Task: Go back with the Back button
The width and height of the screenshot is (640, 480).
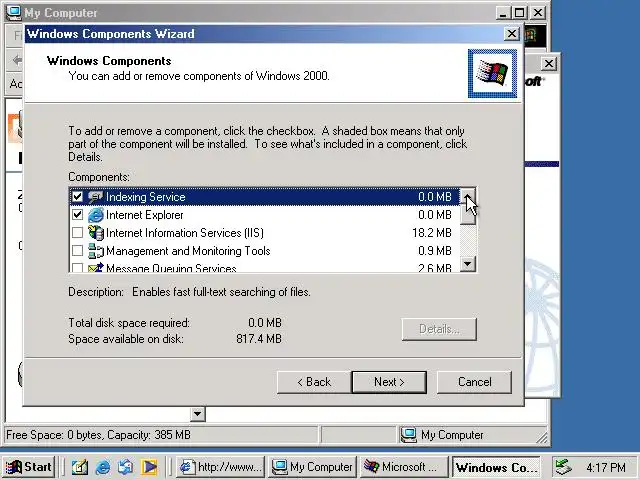Action: pos(314,382)
